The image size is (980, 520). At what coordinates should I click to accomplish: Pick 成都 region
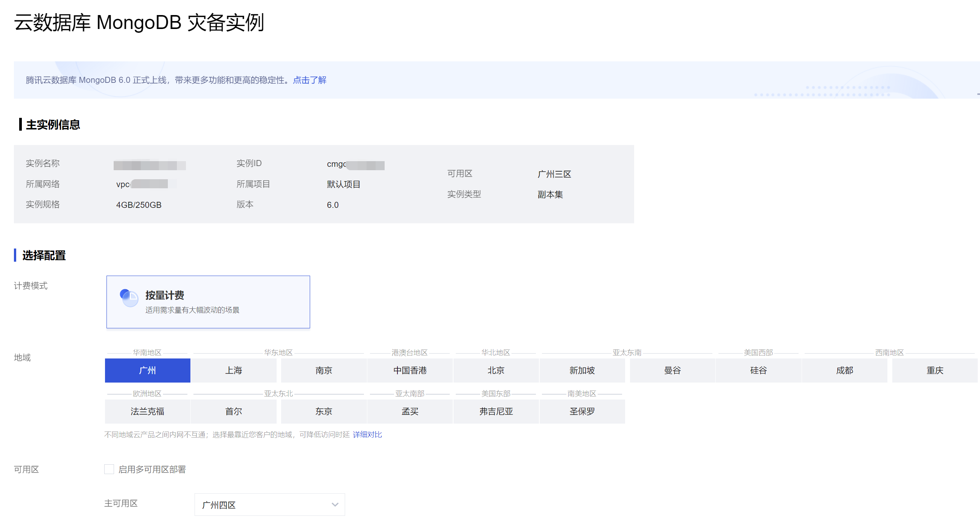844,370
